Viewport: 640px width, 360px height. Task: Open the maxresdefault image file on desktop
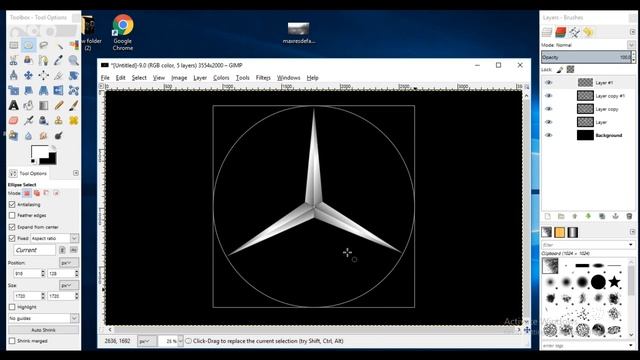(298, 32)
